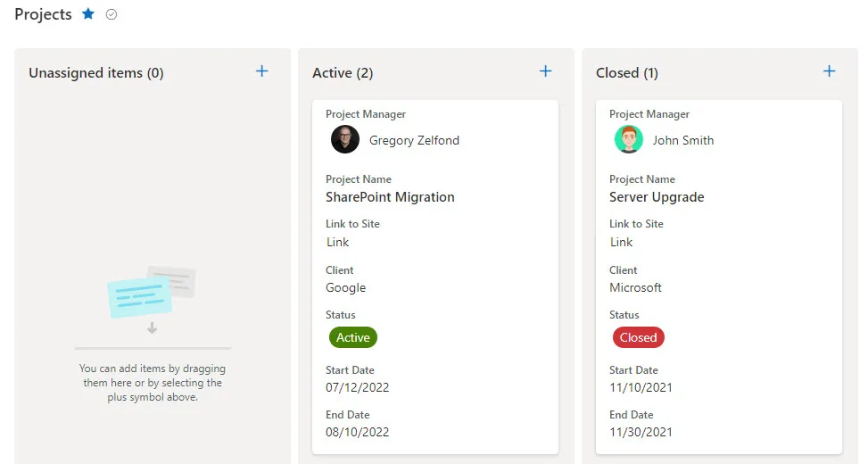The height and width of the screenshot is (464, 868).
Task: Click the red Closed status pill
Action: tap(638, 337)
